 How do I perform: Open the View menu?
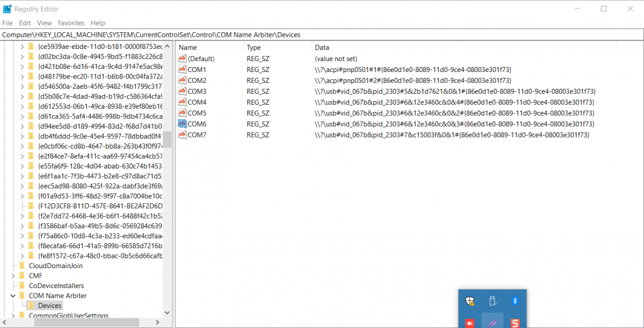point(44,23)
